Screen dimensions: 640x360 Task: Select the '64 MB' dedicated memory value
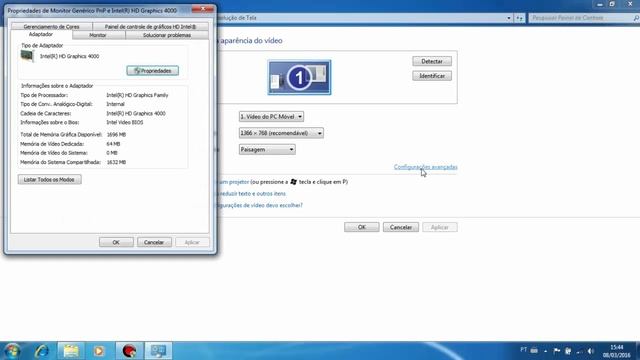(113, 144)
